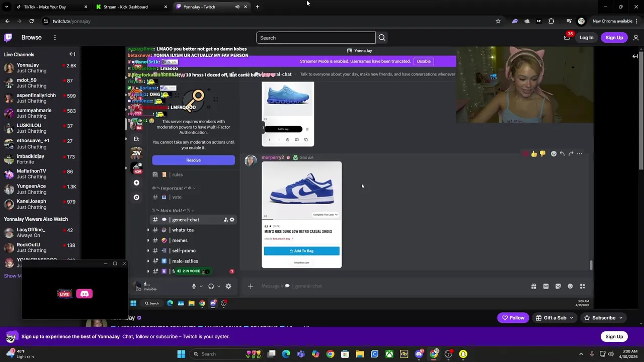The height and width of the screenshot is (362, 644).
Task: Open Snapchat from Windows taskbar
Action: point(463,354)
